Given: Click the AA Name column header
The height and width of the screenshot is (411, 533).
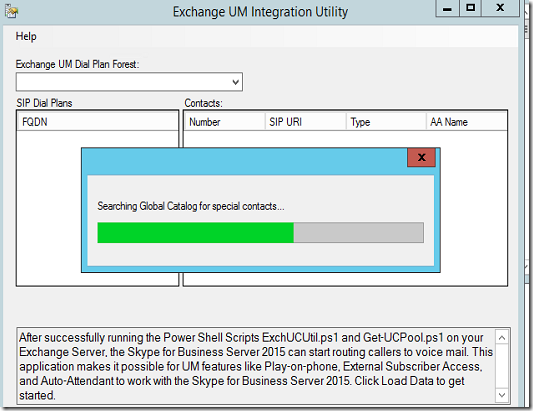Looking at the screenshot, I should click(x=466, y=122).
